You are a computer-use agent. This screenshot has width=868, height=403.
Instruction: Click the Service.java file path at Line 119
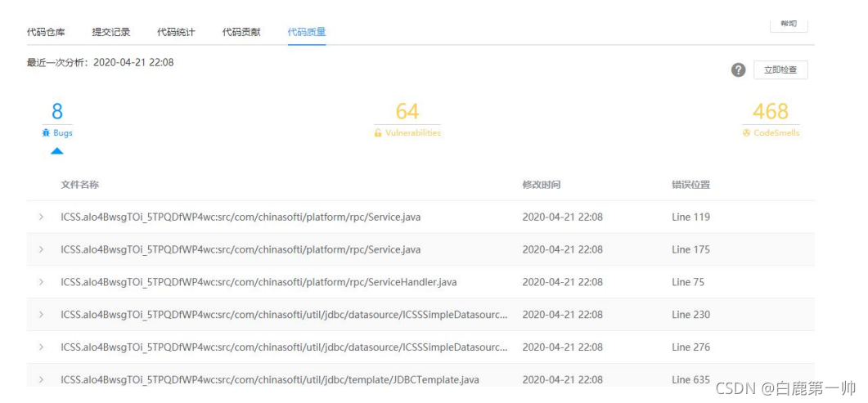point(241,217)
